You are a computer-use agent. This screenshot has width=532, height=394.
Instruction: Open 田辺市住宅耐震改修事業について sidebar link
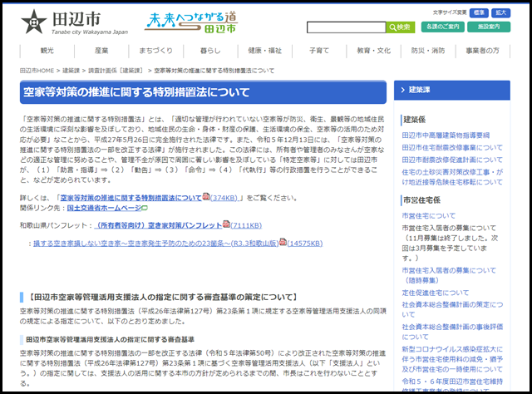pyautogui.click(x=452, y=148)
